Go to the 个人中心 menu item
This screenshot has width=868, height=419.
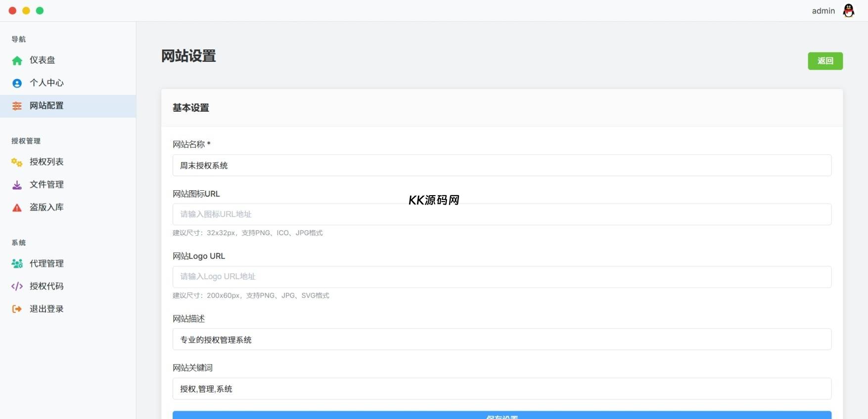(x=46, y=83)
